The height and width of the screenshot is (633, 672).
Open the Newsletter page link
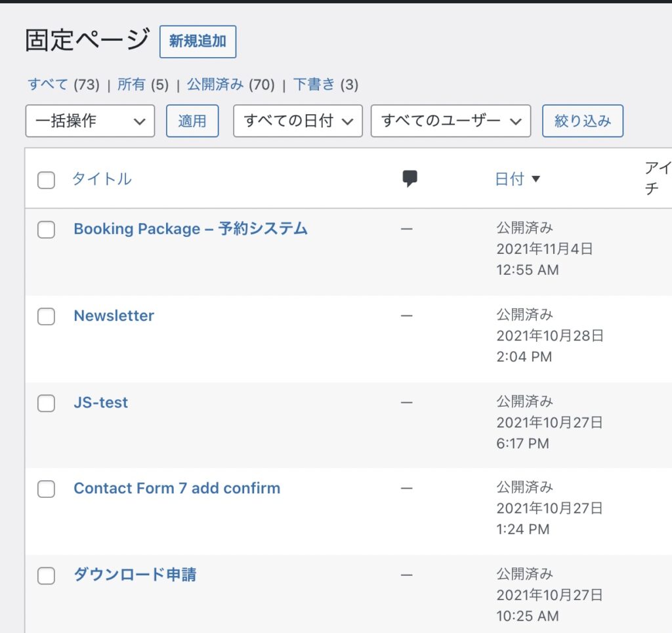point(114,316)
